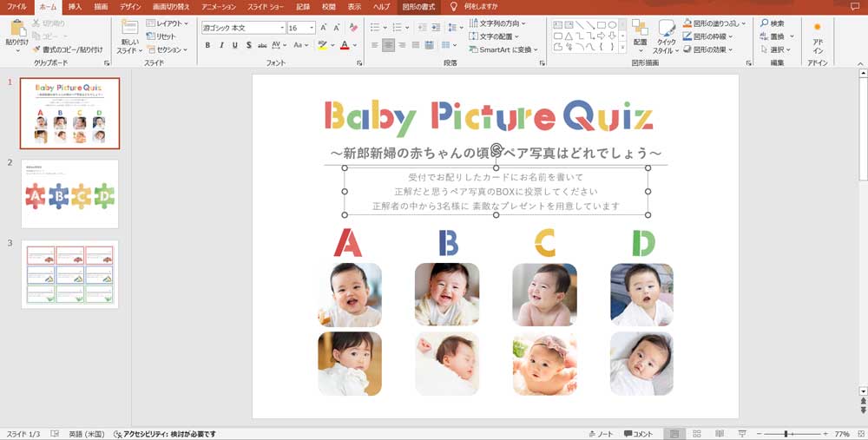This screenshot has height=440, width=868.
Task: Toggle center text alignment
Action: click(x=388, y=45)
